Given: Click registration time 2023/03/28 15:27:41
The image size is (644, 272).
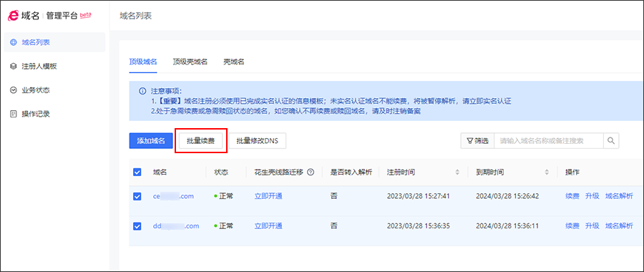Looking at the screenshot, I should pos(418,196).
